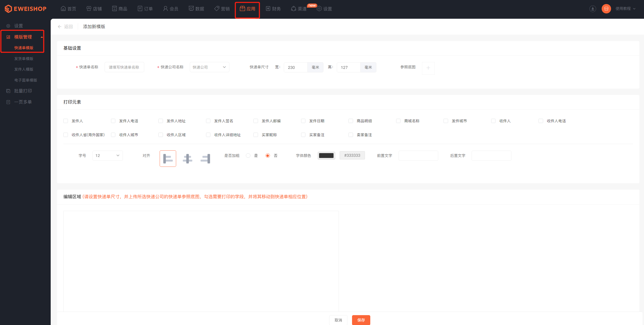Open the 首页 home nav item

pyautogui.click(x=68, y=9)
